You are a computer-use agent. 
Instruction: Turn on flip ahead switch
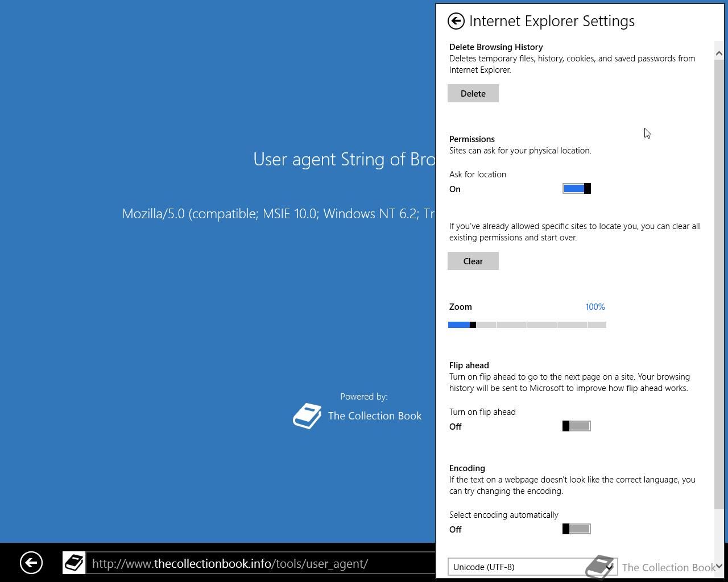point(577,426)
